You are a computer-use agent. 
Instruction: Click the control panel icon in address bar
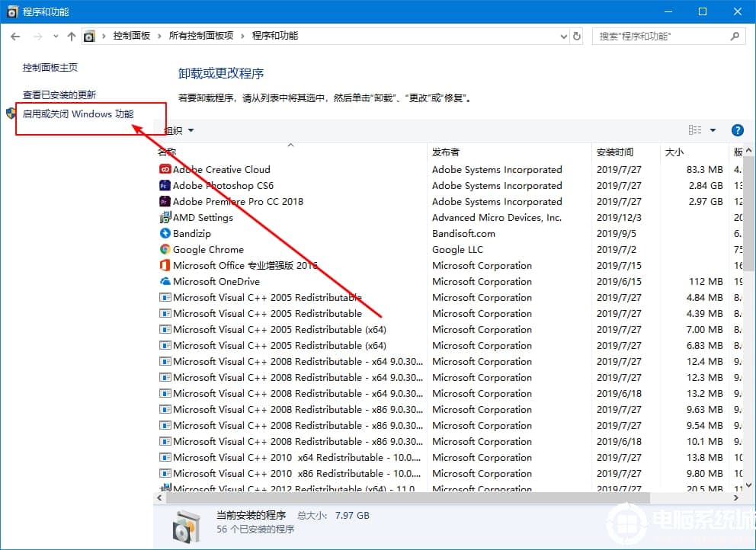[89, 36]
